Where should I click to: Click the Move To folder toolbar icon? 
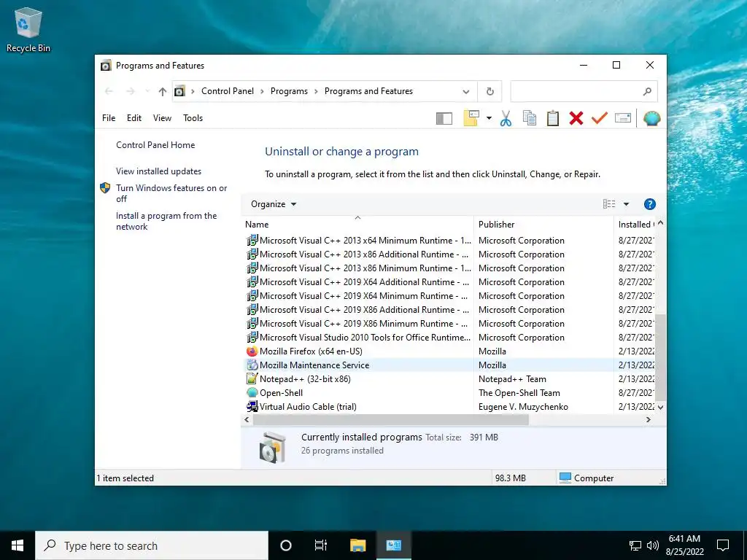[471, 118]
